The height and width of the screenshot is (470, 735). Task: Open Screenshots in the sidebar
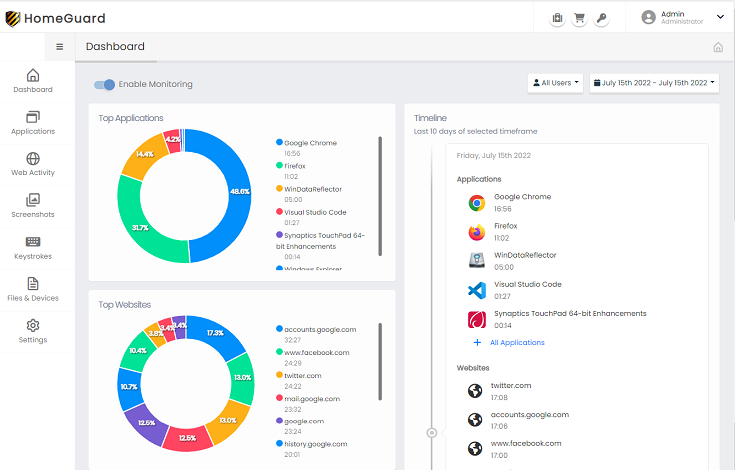pos(33,206)
